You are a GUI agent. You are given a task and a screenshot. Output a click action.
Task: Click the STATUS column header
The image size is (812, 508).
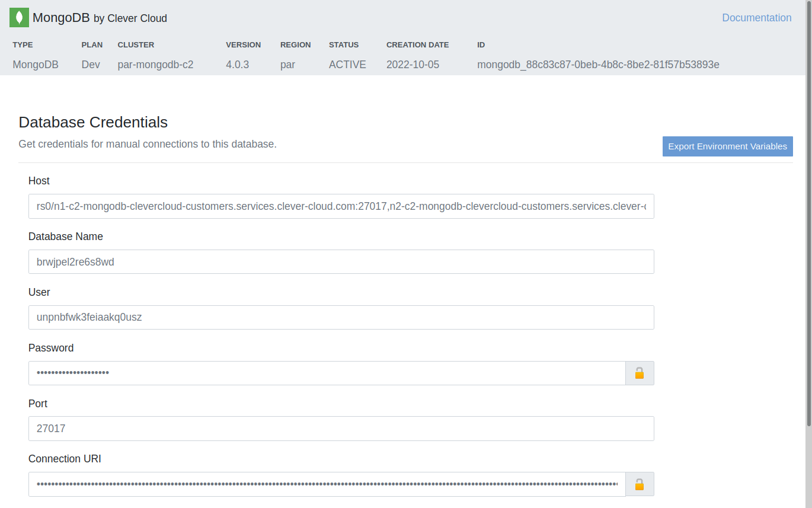pos(344,44)
